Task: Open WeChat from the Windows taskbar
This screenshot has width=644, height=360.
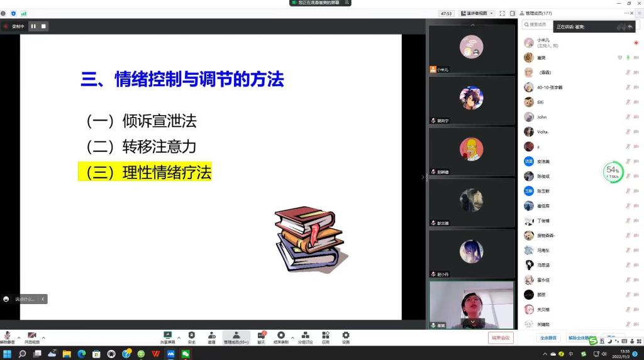Action: click(x=186, y=354)
